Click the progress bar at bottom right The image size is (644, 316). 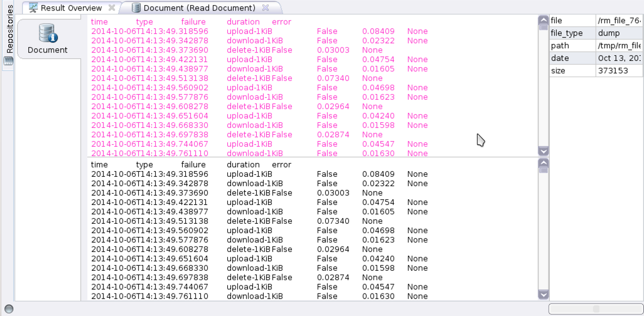595,309
